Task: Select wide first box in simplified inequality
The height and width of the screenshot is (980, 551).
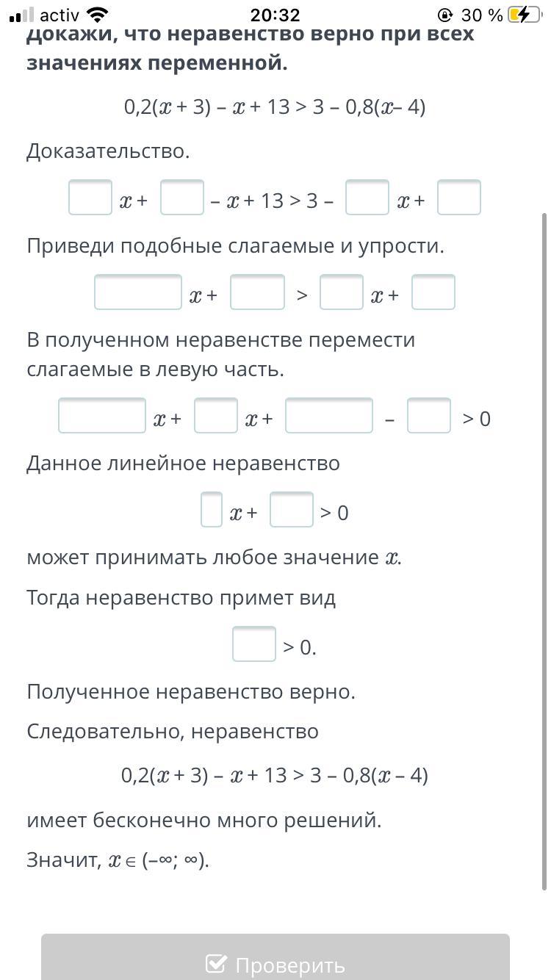Action: tap(138, 292)
